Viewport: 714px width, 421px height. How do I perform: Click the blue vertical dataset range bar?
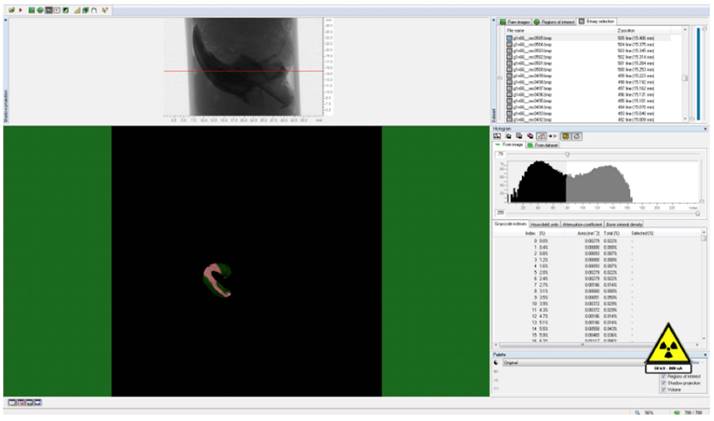(699, 74)
